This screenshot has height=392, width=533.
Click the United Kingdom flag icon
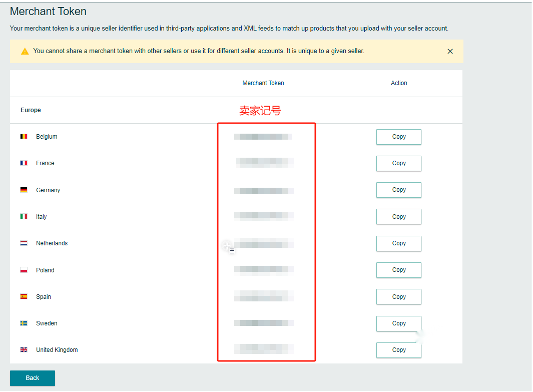coord(24,349)
